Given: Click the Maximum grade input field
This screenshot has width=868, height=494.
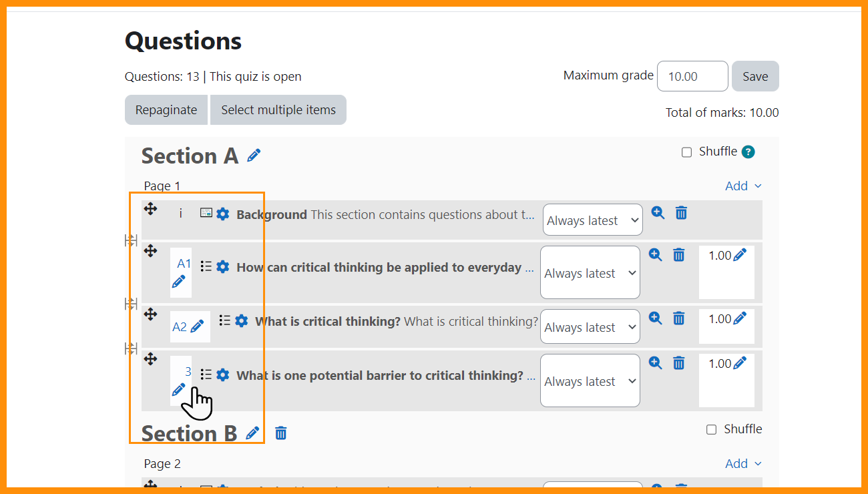Looking at the screenshot, I should tap(692, 76).
